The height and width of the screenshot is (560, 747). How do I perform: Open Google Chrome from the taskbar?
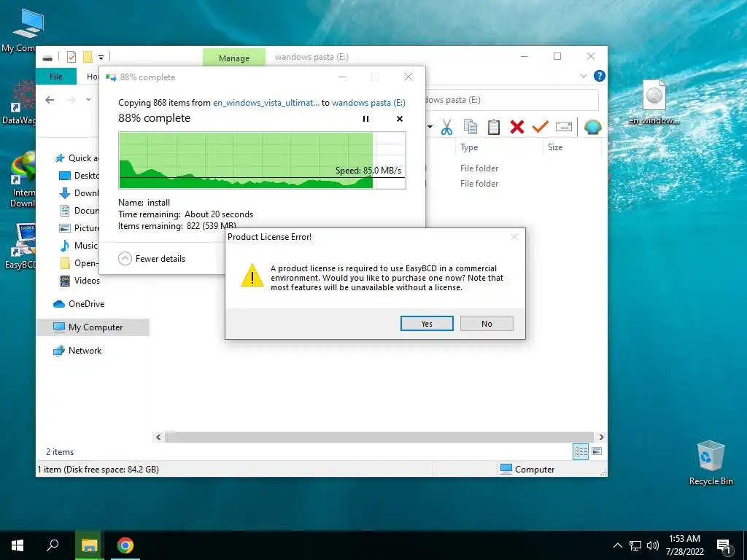pyautogui.click(x=125, y=545)
